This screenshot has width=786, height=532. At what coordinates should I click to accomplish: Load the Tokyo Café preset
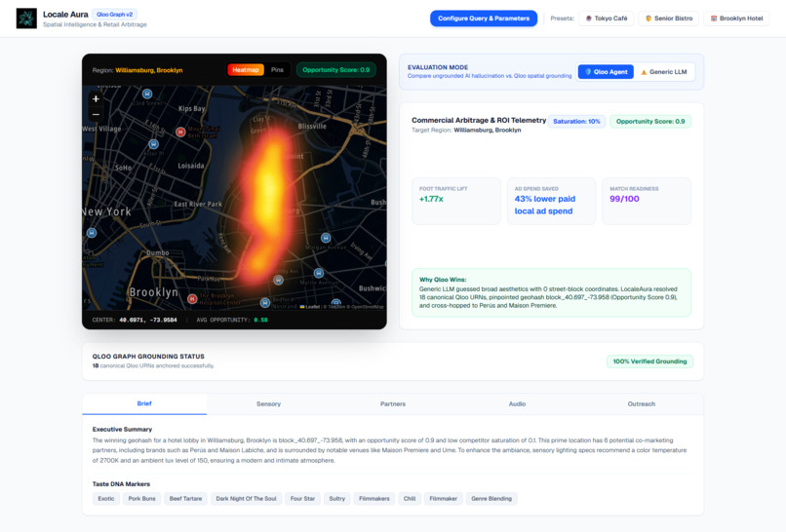(x=606, y=19)
